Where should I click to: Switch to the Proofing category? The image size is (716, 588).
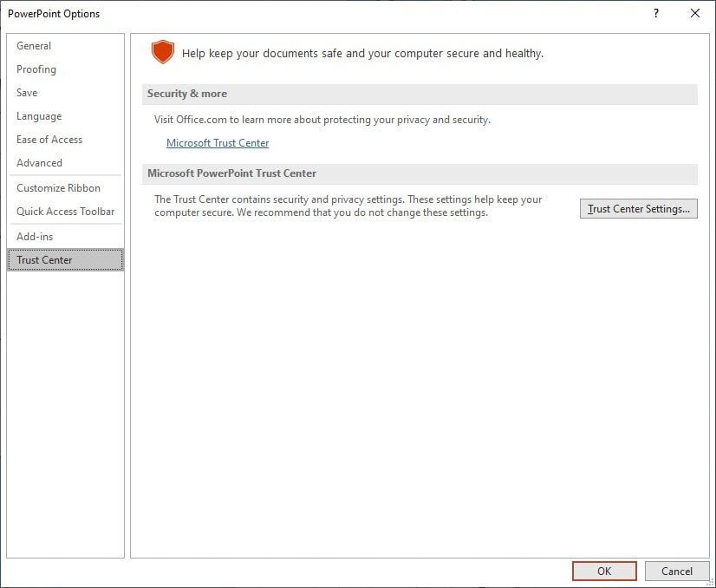click(x=36, y=69)
